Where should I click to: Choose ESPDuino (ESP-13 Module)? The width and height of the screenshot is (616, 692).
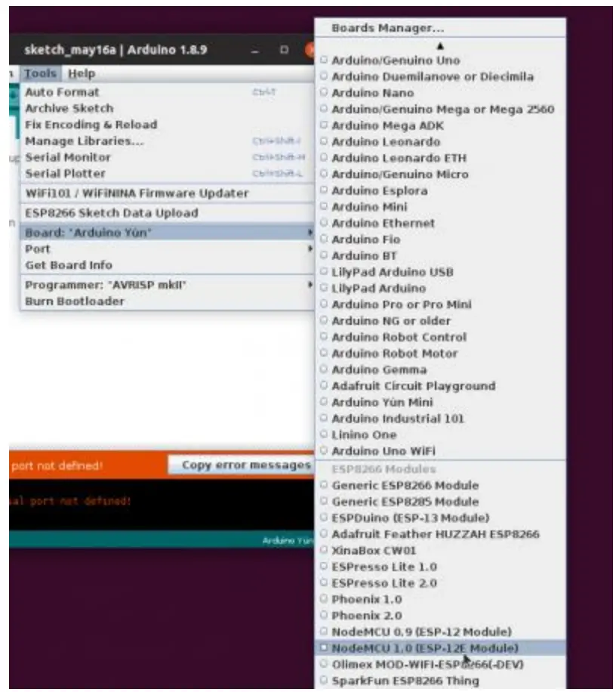[440, 518]
